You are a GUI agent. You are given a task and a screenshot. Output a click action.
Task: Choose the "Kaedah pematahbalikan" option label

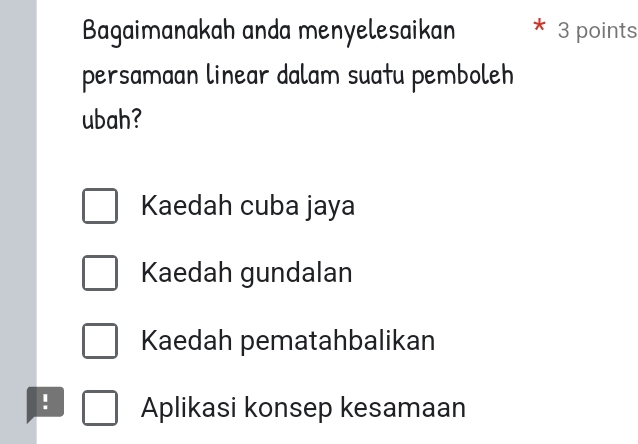(288, 341)
